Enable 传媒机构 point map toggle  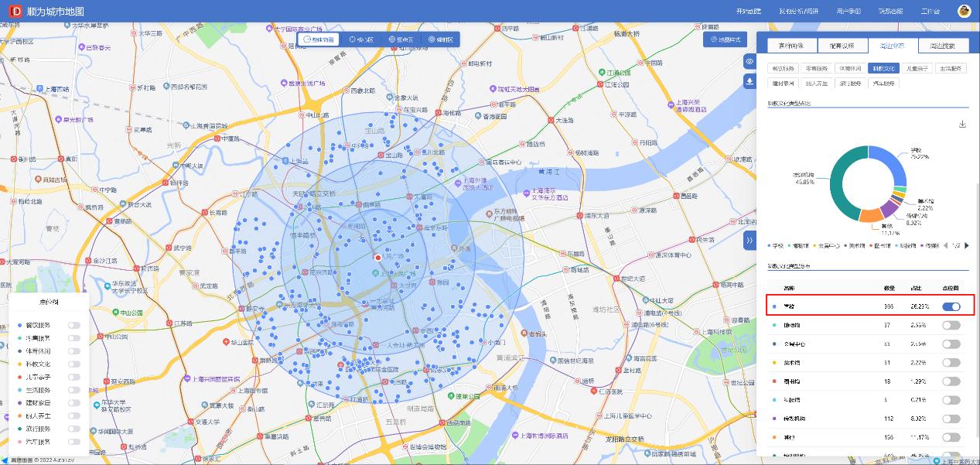951,419
